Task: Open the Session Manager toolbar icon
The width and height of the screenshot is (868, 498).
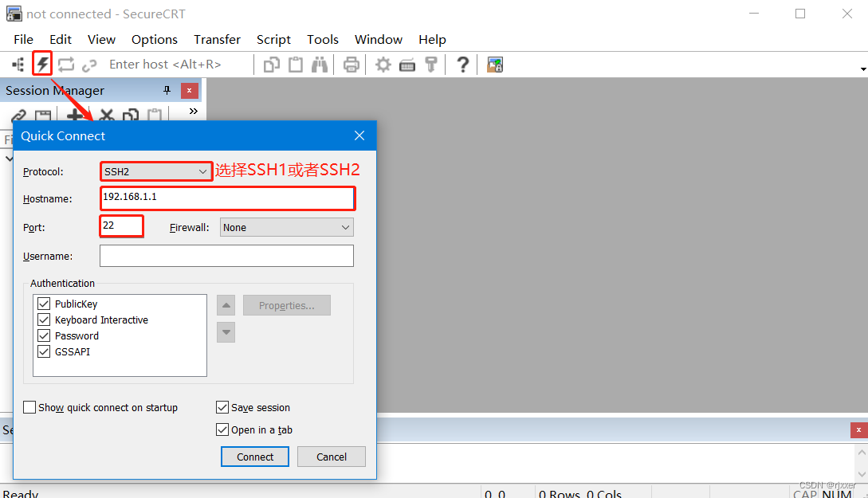Action: click(18, 65)
